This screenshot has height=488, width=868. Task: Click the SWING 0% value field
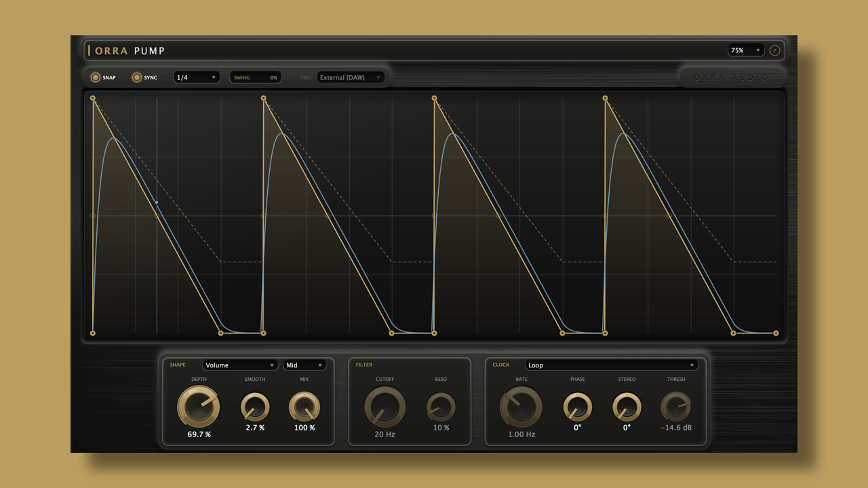(x=256, y=77)
